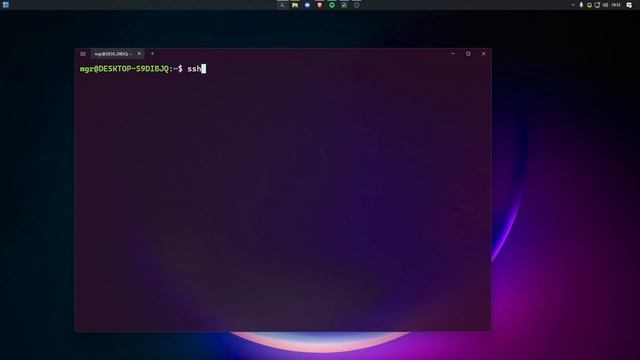The height and width of the screenshot is (360, 640).
Task: Launch the Brave browser taskbar icon
Action: 319,5
